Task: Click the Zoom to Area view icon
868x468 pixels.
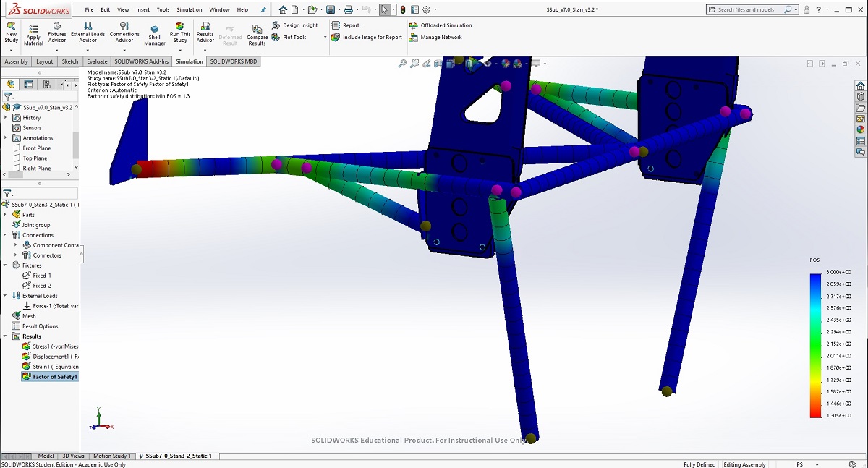Action: point(414,64)
